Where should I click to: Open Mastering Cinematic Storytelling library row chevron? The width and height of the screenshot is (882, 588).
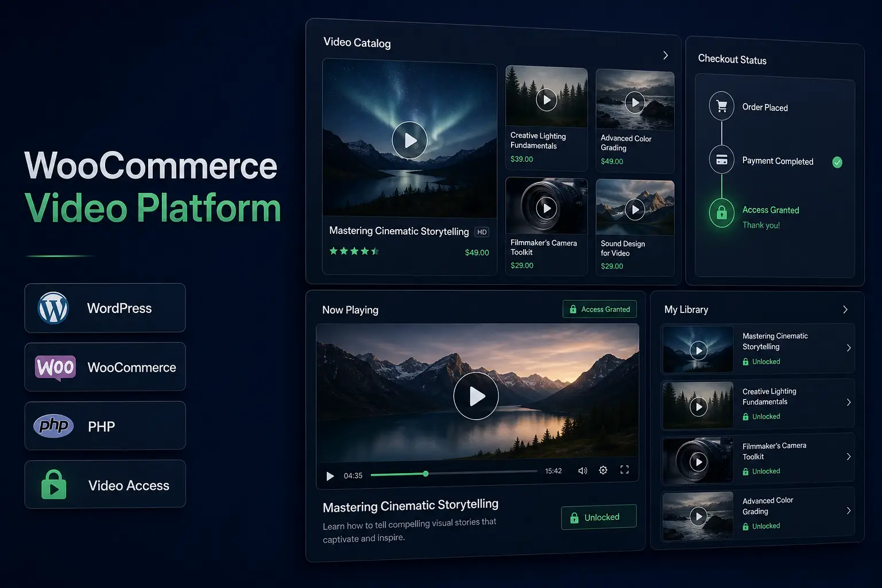[849, 348]
